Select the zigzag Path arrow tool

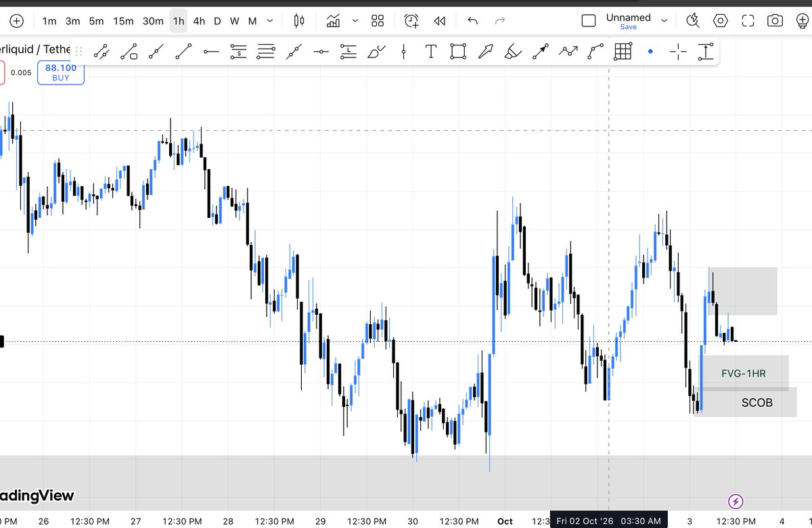pyautogui.click(x=568, y=51)
